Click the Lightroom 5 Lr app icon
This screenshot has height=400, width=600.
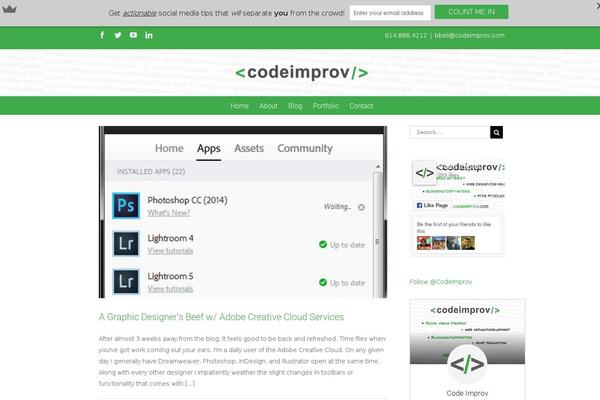(126, 281)
